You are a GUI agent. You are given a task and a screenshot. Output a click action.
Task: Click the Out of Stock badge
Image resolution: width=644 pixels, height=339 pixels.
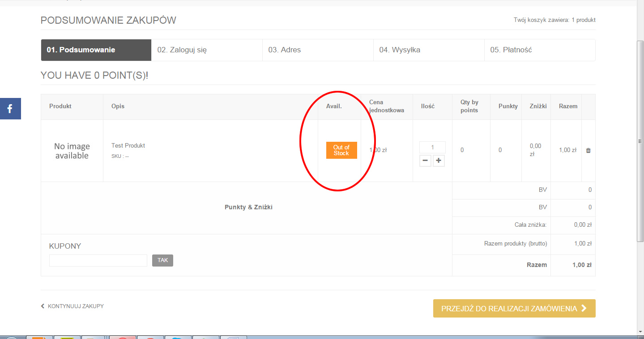pyautogui.click(x=341, y=150)
